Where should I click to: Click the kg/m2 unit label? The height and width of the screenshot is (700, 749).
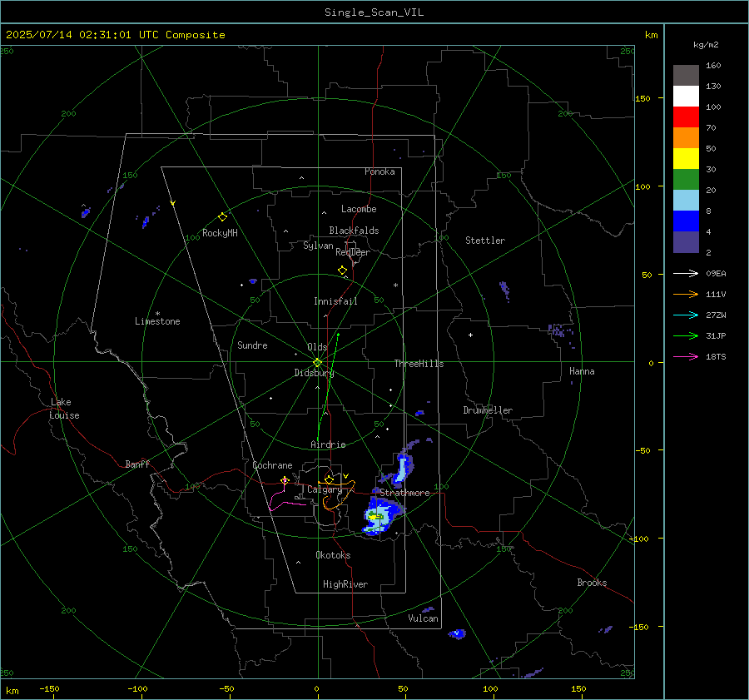coord(706,45)
